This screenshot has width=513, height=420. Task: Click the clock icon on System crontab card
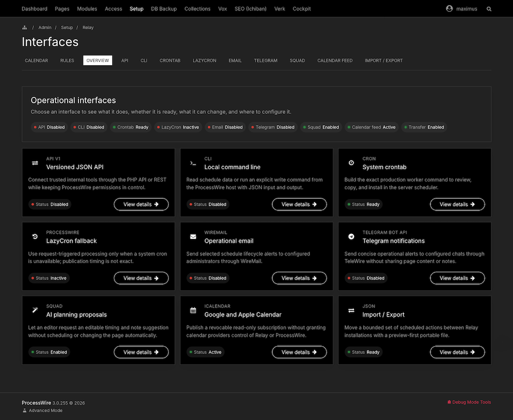(x=351, y=163)
